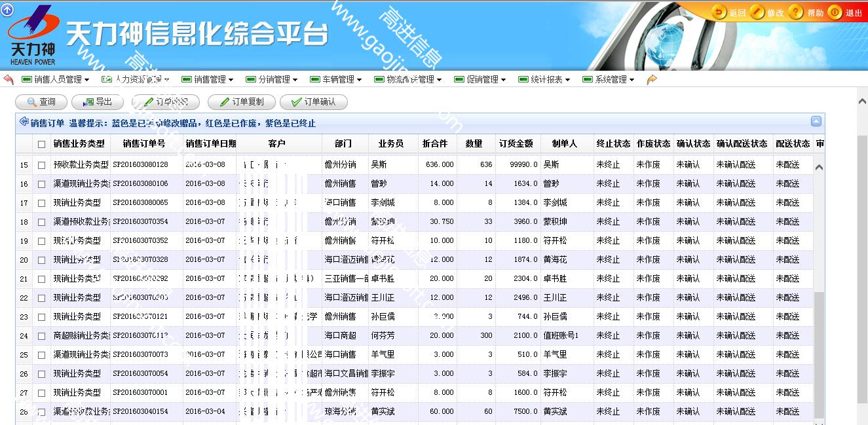The width and height of the screenshot is (868, 425).
Task: Click the orange forward arrow in menu bar
Action: coord(652,79)
